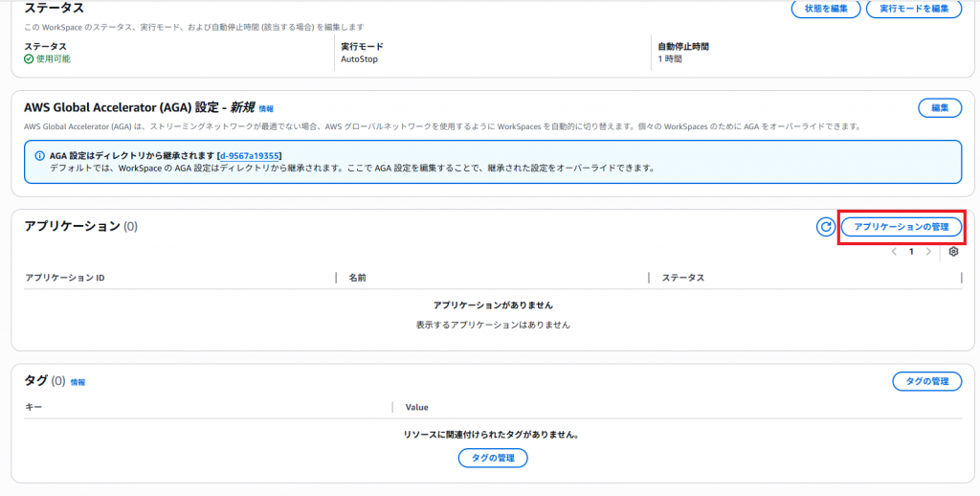980x496 pixels.
Task: Go to next page of applications
Action: click(928, 252)
